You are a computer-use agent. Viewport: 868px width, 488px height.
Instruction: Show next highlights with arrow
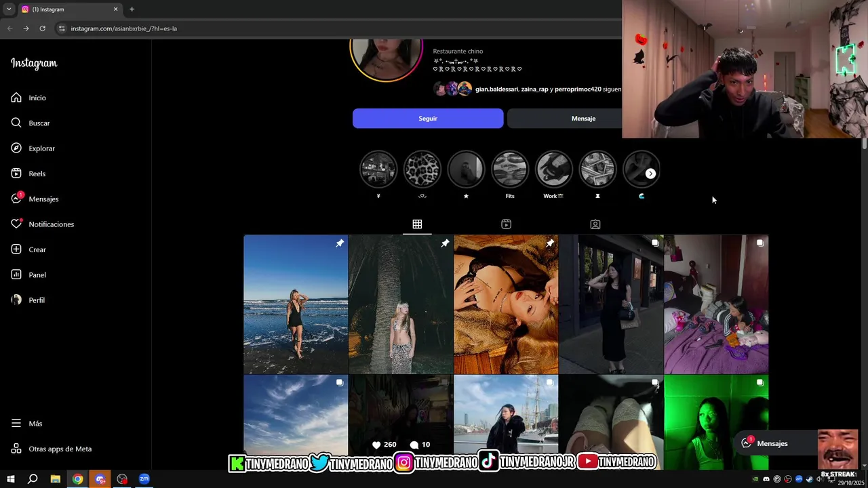(x=650, y=174)
